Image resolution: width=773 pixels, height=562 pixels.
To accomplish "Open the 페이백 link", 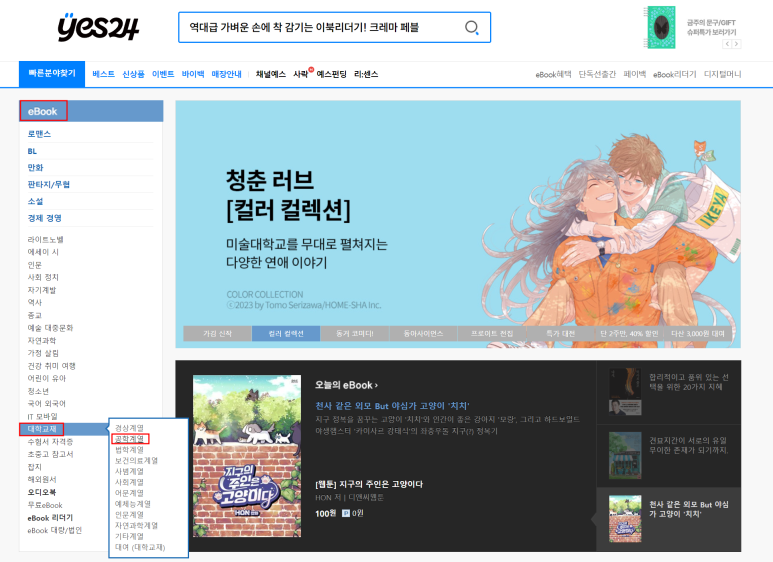I will [634, 74].
